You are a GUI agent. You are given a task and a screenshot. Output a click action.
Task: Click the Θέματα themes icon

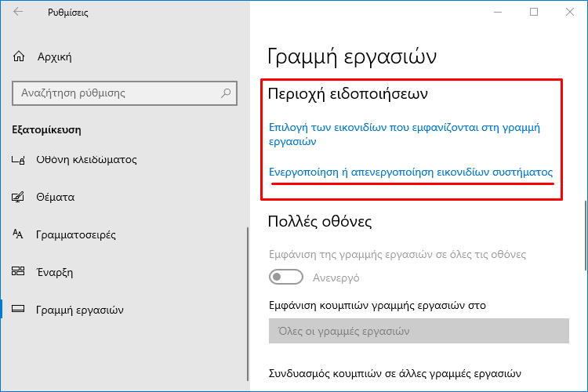(x=18, y=197)
